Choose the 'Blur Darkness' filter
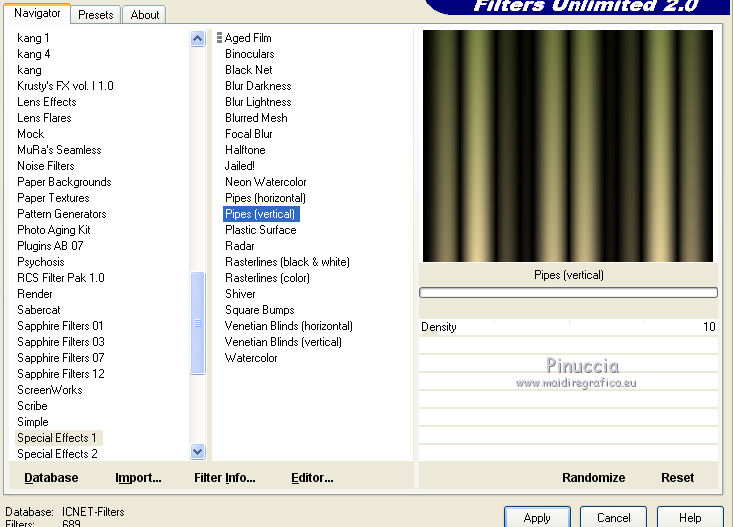The width and height of the screenshot is (733, 527). point(258,86)
